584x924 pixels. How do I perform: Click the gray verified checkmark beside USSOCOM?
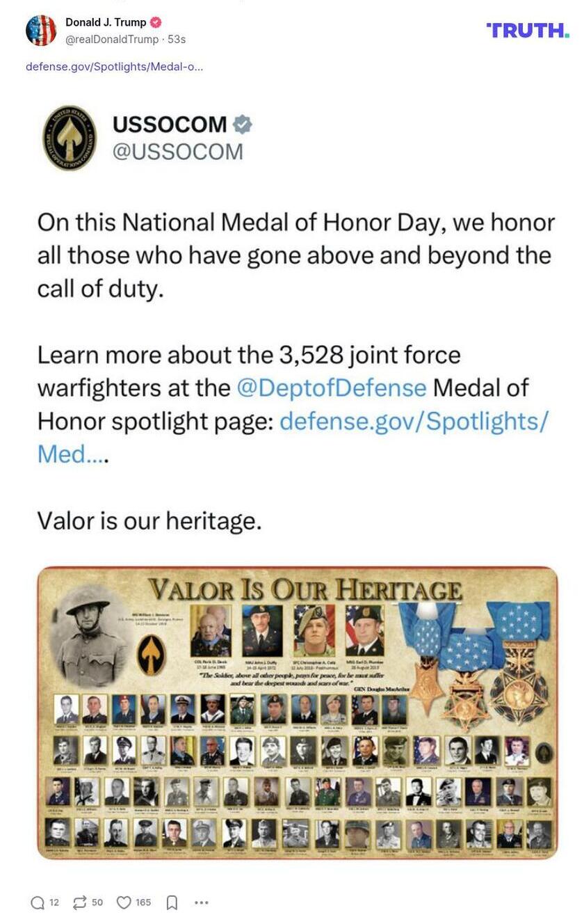tap(242, 125)
